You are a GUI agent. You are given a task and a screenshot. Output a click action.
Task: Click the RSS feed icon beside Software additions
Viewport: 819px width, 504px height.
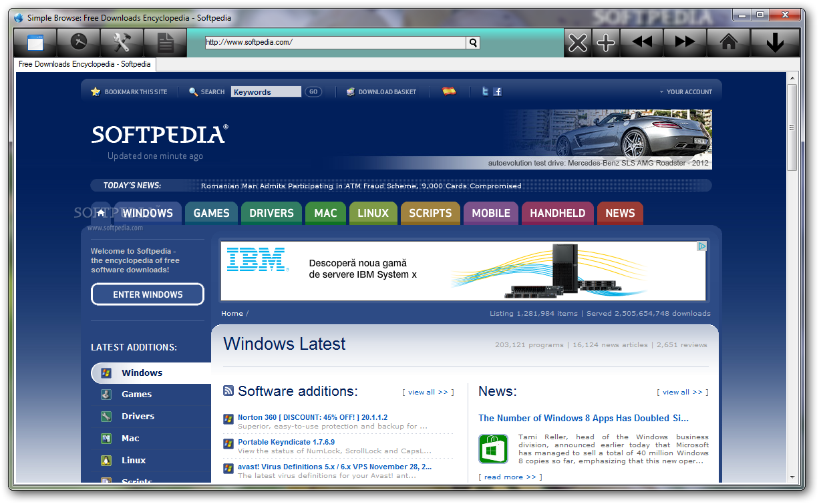pos(228,391)
